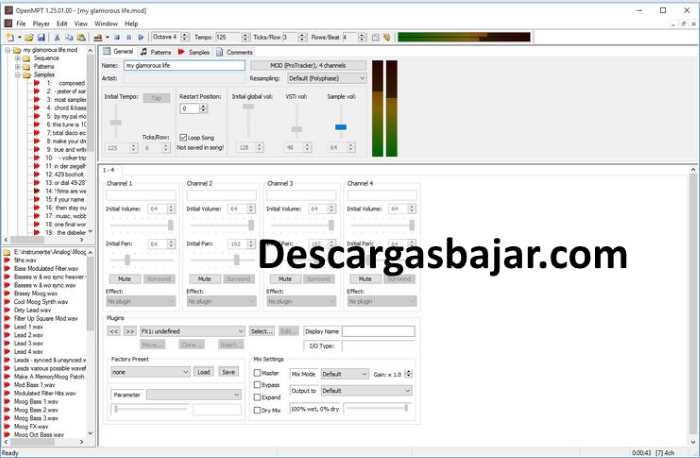Click the General tab page icon
This screenshot has width=700, height=458.
click(107, 51)
